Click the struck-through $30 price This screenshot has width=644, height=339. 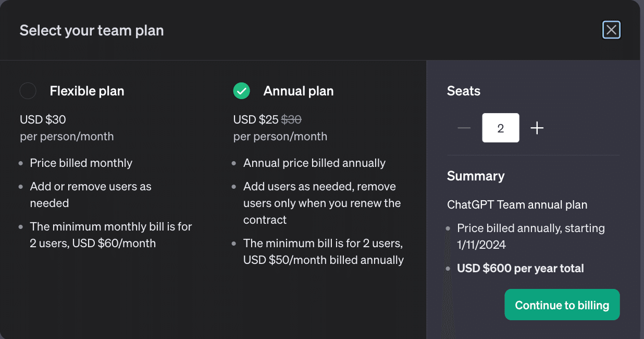291,119
